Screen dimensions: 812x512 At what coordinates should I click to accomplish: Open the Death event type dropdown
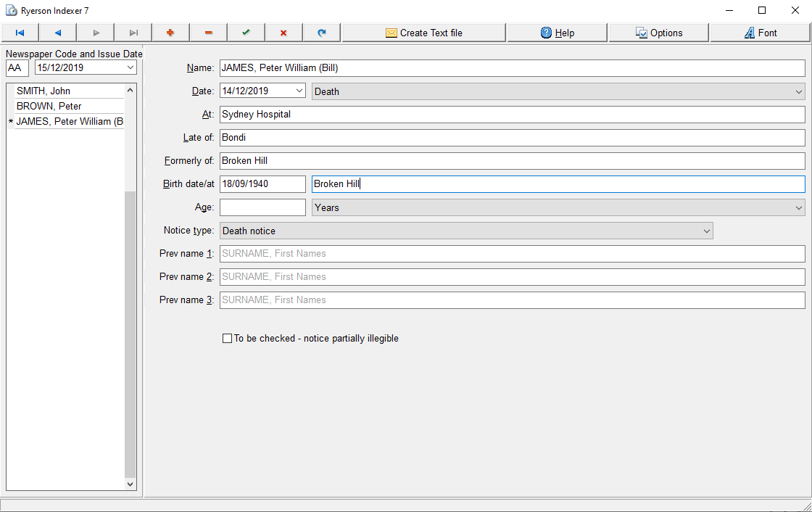798,91
